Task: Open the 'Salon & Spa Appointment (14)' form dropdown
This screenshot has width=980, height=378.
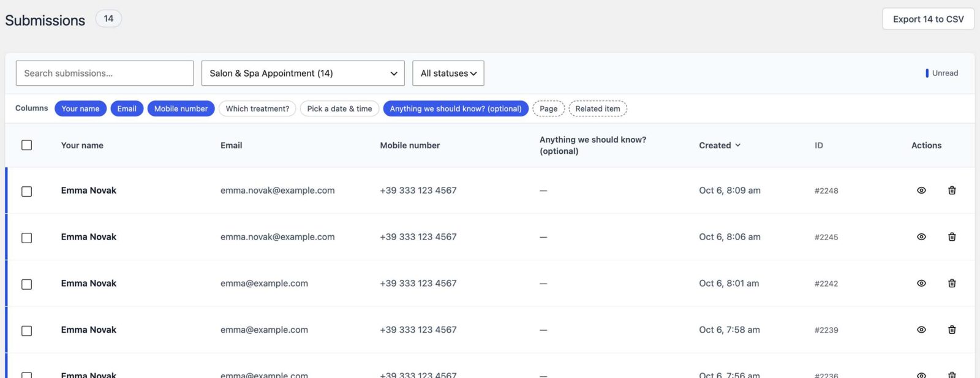Action: tap(303, 74)
